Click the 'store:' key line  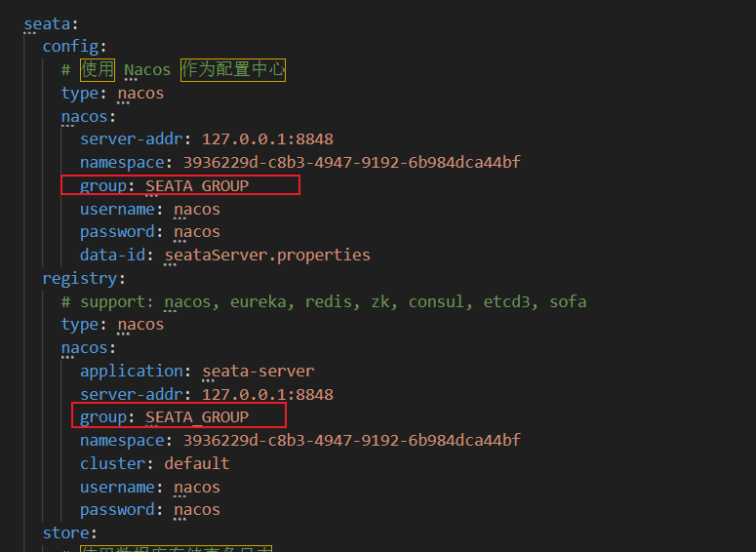69,532
